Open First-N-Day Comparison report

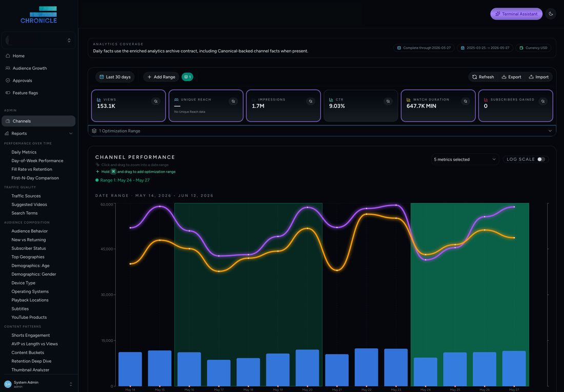pos(35,178)
